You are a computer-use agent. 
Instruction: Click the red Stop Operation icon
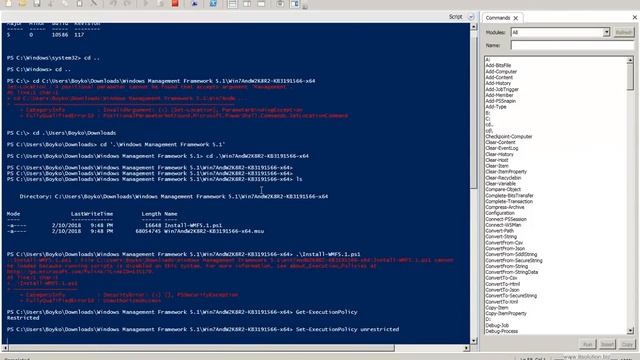tap(175, 3)
